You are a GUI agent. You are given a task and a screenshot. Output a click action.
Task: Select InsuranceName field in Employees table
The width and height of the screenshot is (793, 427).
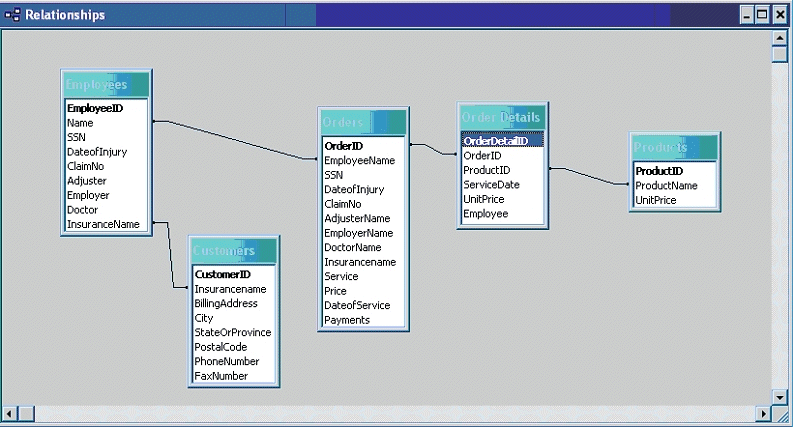(x=106, y=224)
